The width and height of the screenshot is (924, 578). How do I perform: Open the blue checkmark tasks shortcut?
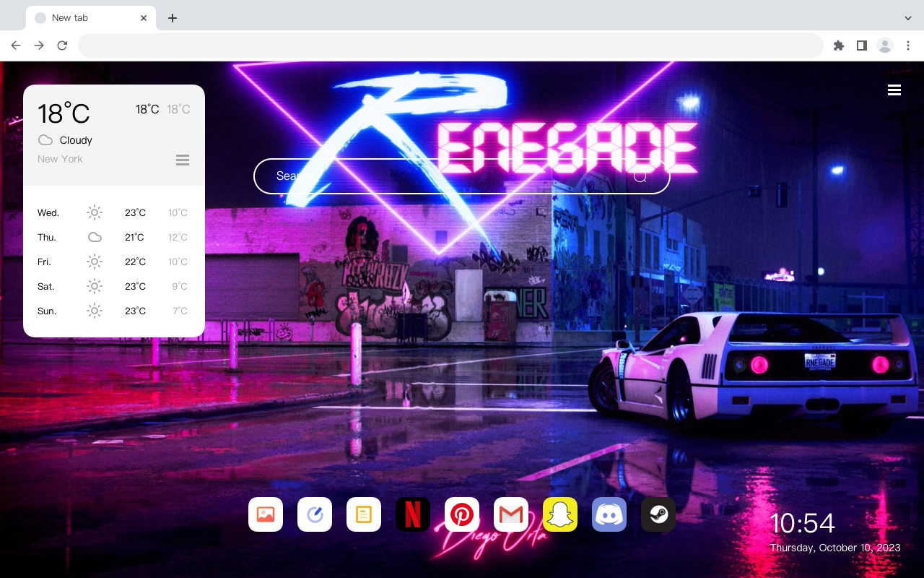point(315,514)
